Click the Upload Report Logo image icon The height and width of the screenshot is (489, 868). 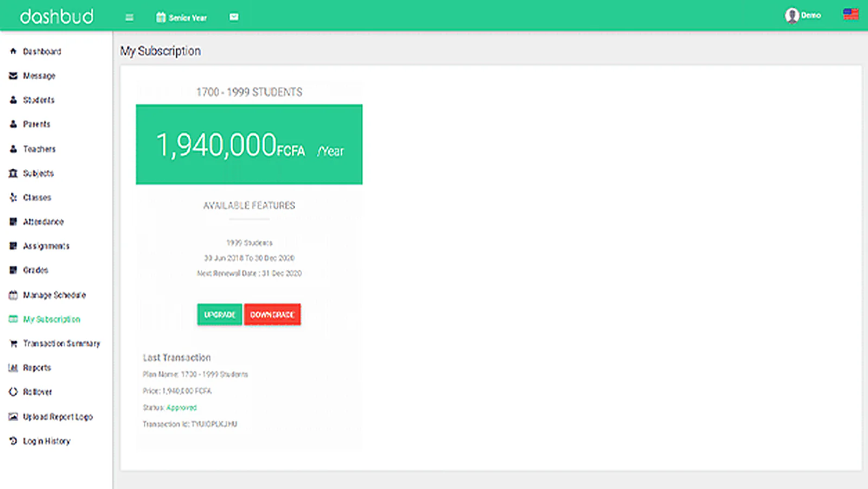point(13,416)
